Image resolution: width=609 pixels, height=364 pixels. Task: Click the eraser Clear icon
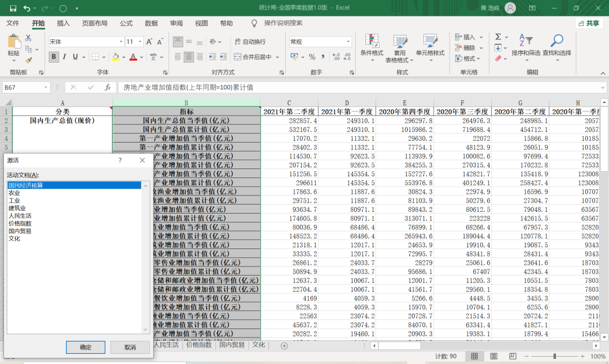[498, 59]
